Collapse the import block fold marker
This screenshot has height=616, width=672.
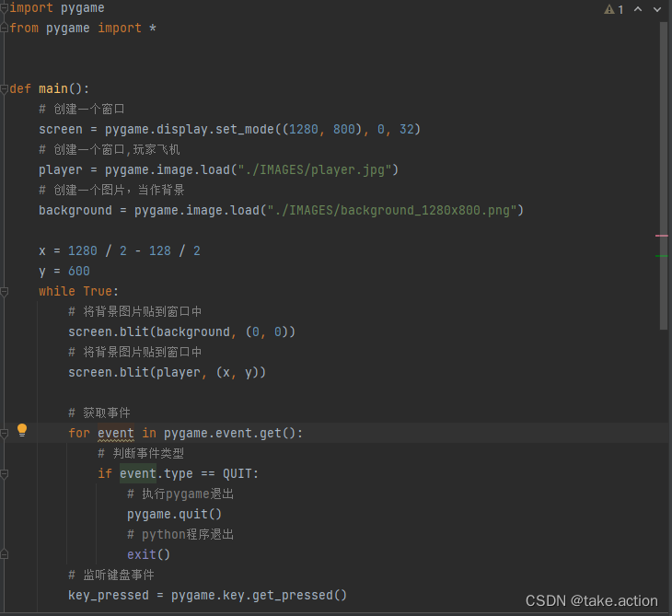(x=4, y=7)
